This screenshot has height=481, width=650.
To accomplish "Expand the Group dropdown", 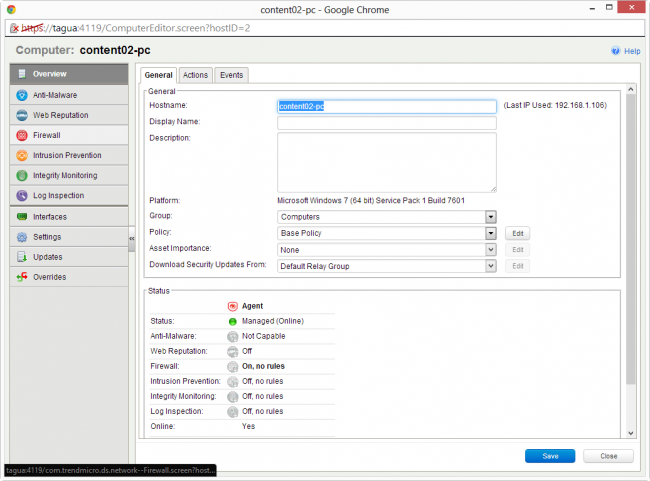I will (x=490, y=217).
